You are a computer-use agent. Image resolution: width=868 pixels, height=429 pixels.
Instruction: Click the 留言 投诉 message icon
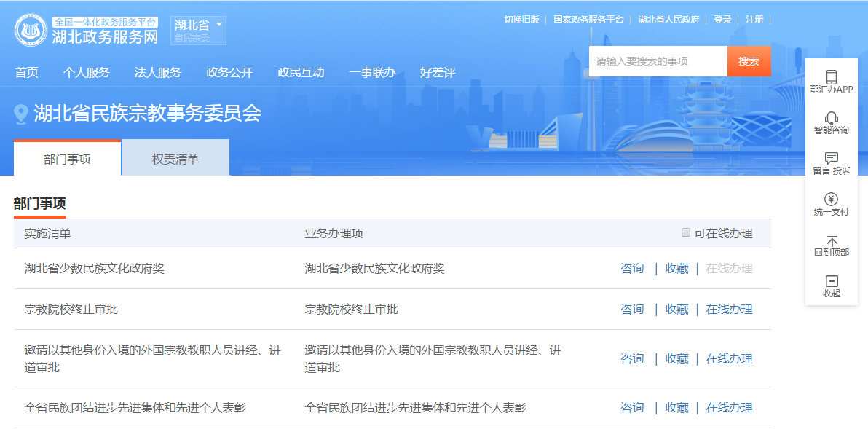831,158
